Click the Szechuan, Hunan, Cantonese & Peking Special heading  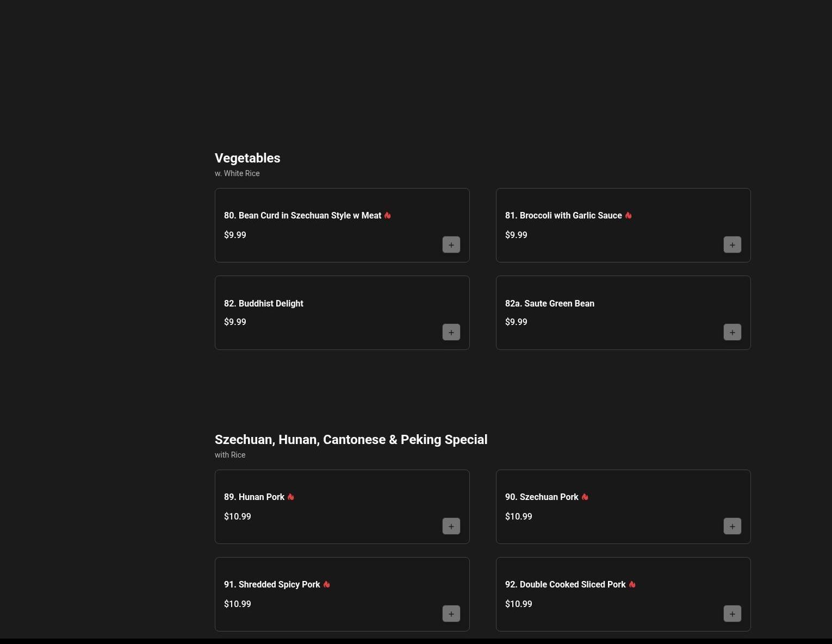click(351, 440)
